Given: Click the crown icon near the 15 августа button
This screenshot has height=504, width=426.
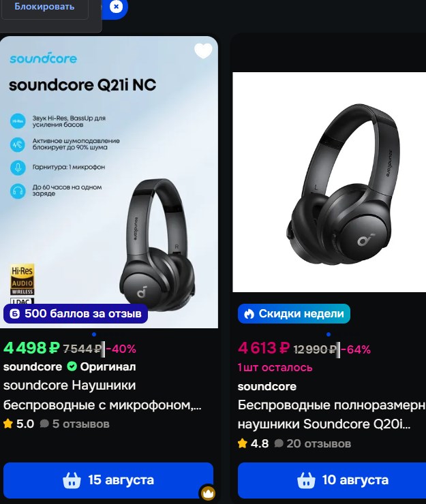Looking at the screenshot, I should [208, 492].
